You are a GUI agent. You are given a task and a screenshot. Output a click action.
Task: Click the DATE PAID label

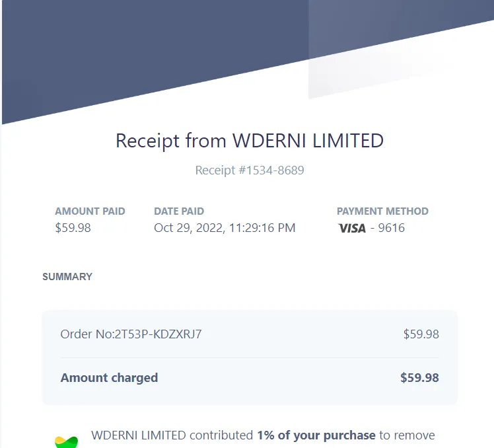[179, 211]
